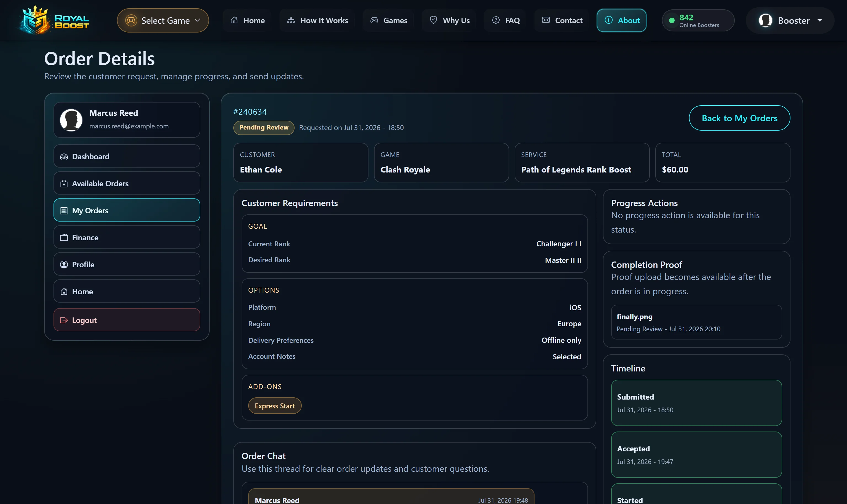Click the Available Orders bag icon
This screenshot has height=504, width=847.
[64, 184]
